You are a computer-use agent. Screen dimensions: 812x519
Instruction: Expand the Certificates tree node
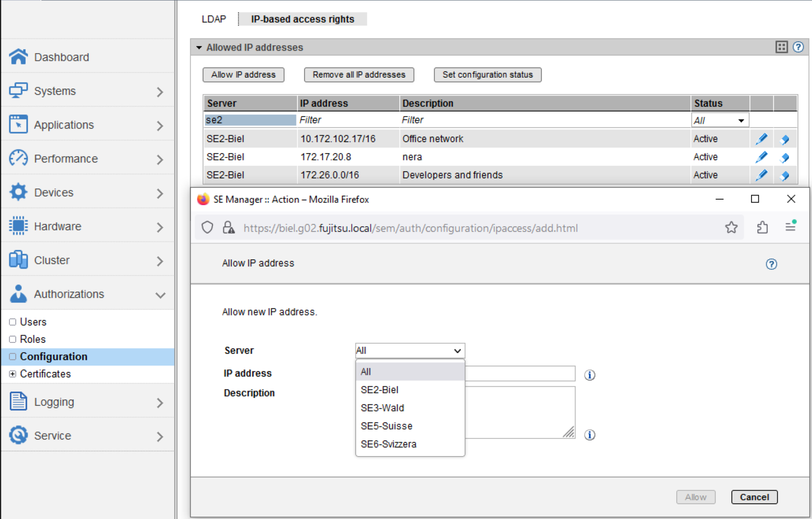(x=13, y=374)
